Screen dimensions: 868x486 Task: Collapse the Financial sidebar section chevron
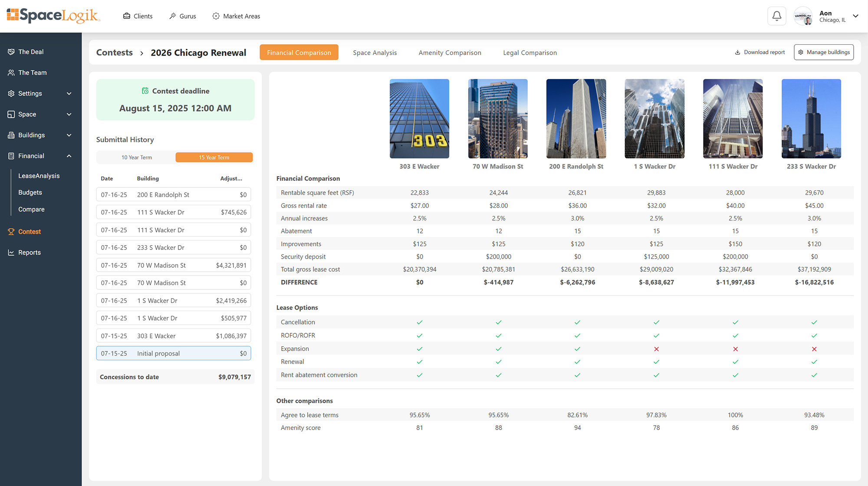point(69,156)
